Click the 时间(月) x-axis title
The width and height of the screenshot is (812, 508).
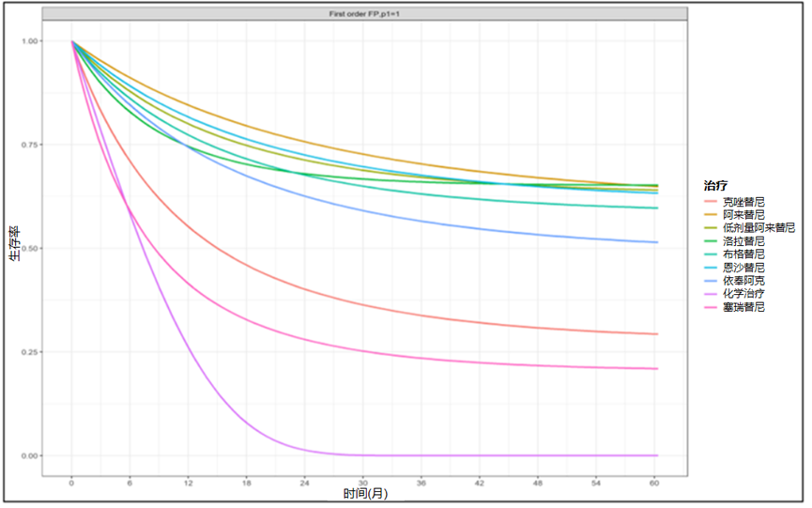pos(364,493)
